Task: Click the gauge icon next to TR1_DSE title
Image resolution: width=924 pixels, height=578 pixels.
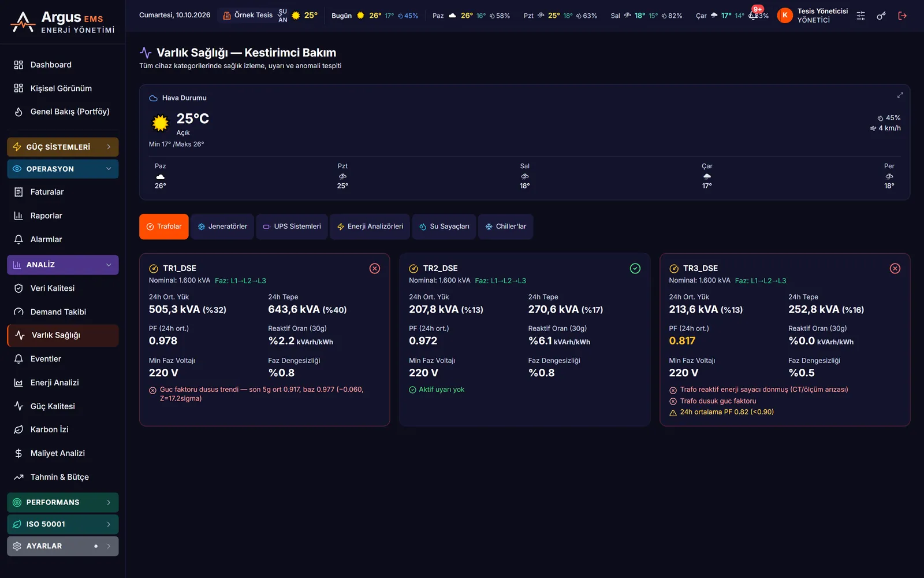Action: coord(154,268)
